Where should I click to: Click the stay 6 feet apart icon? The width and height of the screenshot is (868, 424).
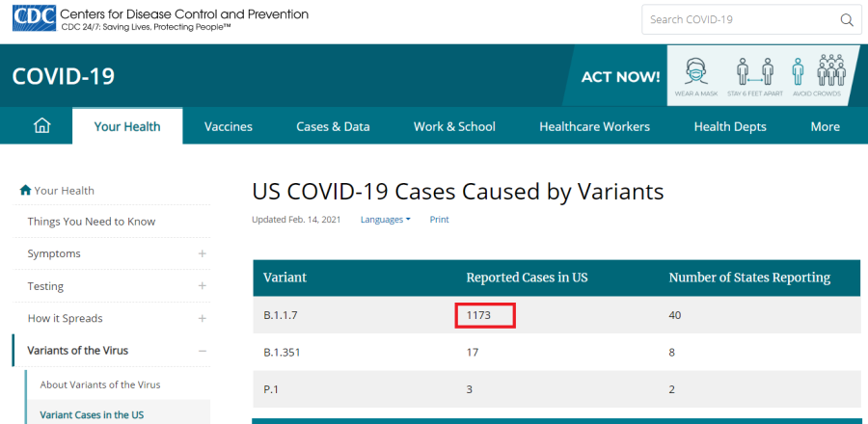click(755, 75)
